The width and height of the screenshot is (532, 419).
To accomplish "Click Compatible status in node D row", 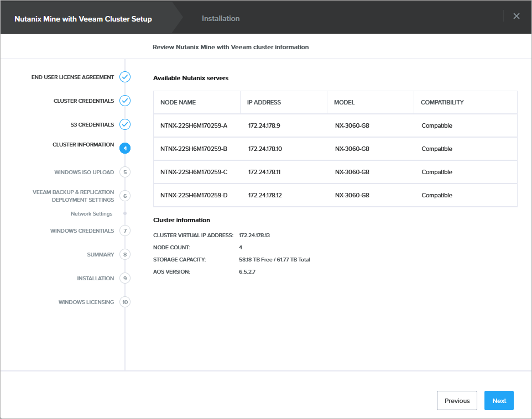I will 437,196.
